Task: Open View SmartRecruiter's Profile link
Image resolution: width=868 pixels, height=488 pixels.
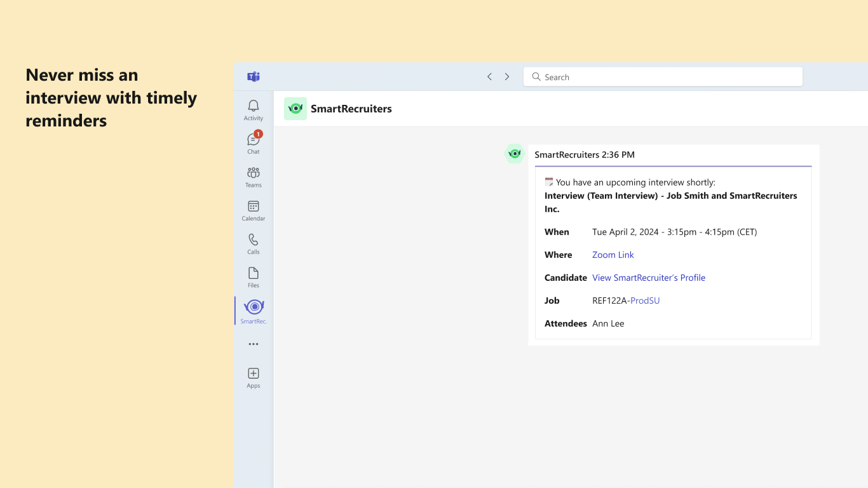Action: tap(649, 278)
